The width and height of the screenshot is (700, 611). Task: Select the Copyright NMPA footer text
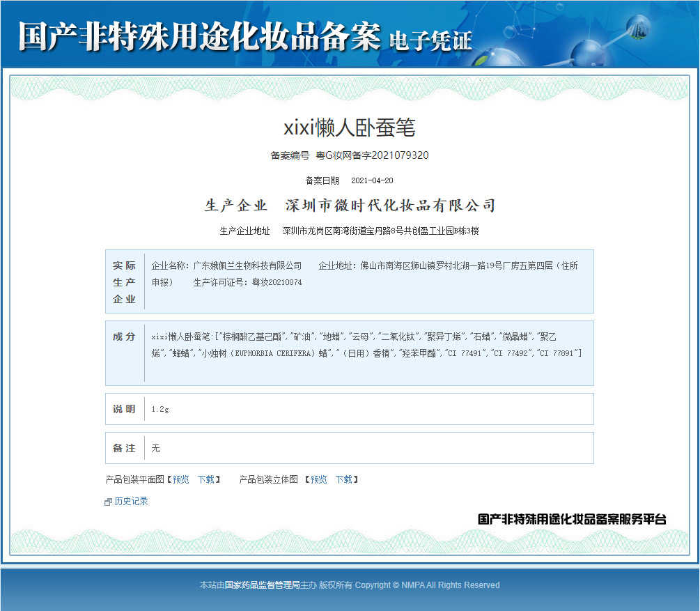pos(427,585)
